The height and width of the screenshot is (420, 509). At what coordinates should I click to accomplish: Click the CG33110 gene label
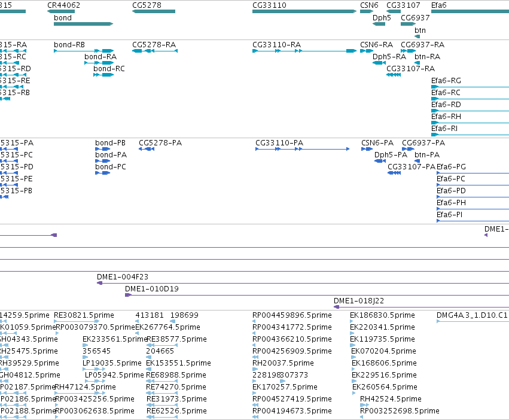pos(269,5)
